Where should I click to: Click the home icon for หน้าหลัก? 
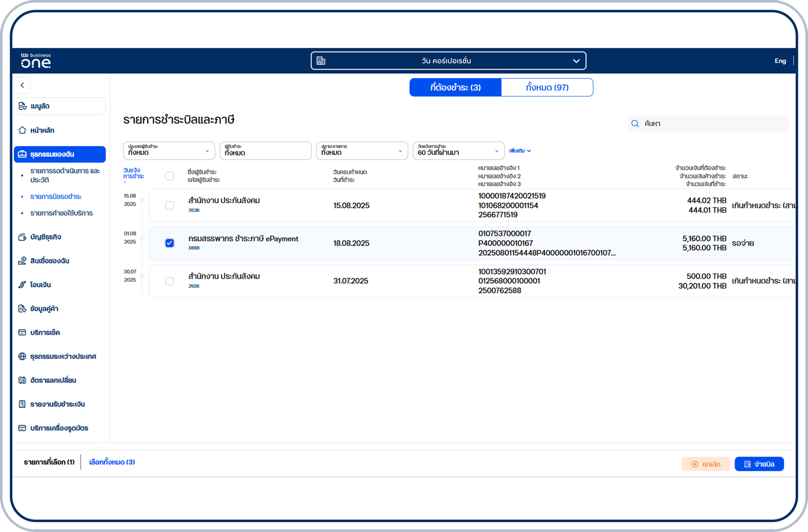(22, 130)
